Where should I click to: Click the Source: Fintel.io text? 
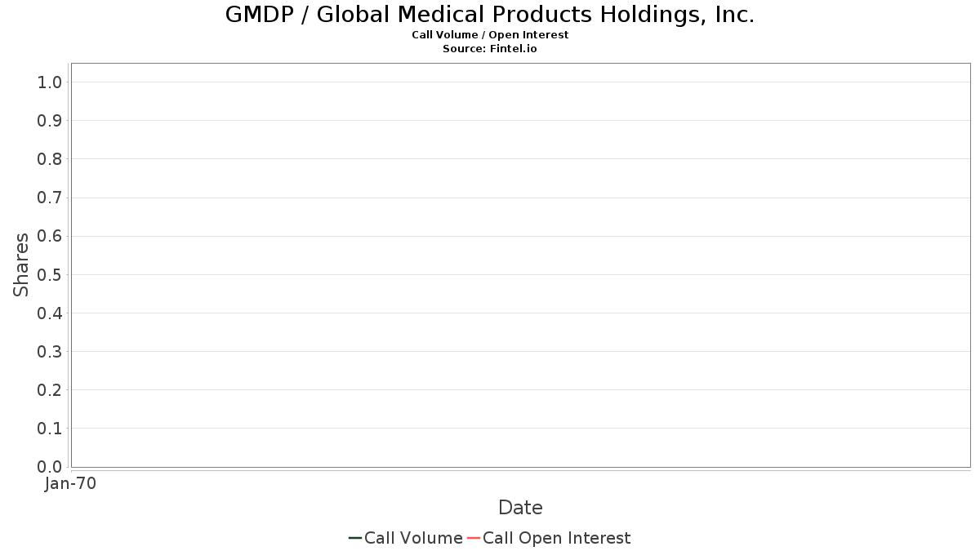point(490,49)
